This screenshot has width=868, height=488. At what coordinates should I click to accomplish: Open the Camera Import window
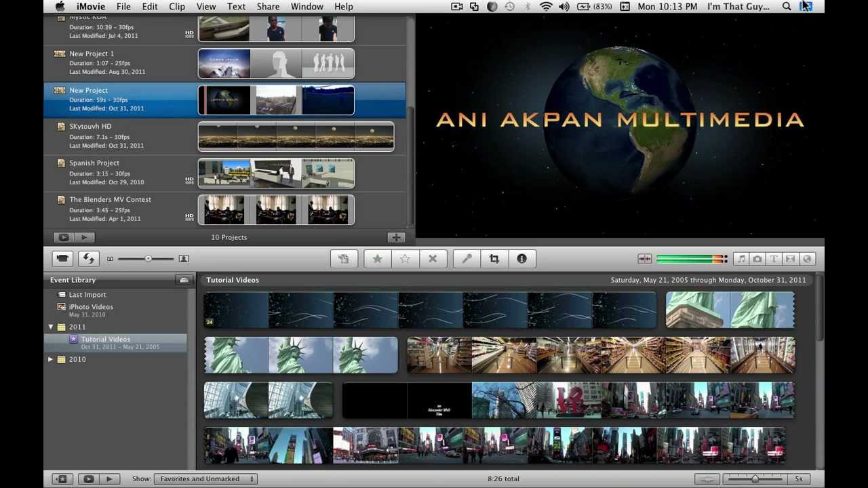[62, 258]
